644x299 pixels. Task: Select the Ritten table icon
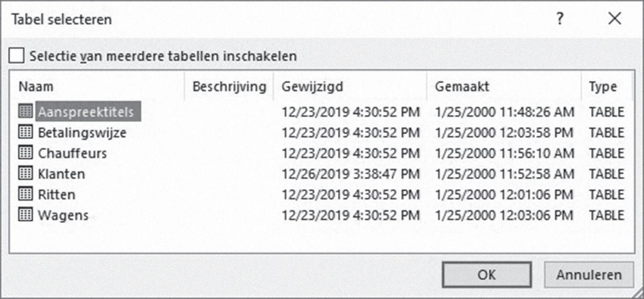(x=25, y=194)
